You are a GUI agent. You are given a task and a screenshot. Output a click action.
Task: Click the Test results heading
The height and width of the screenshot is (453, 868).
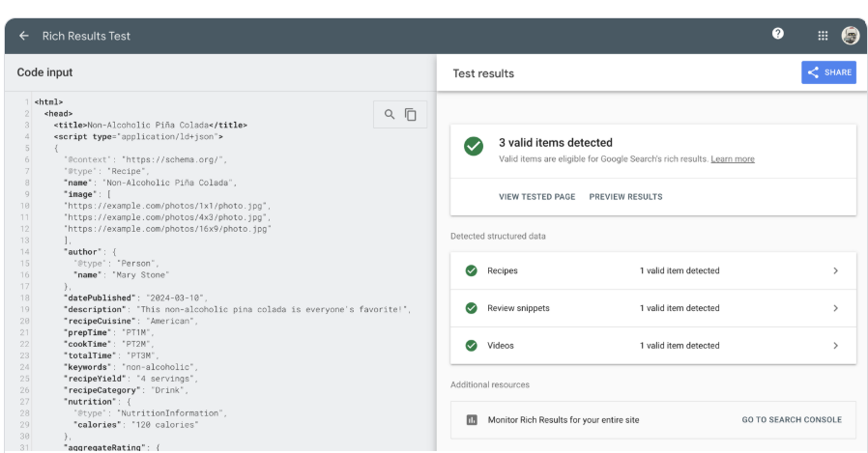pos(483,73)
